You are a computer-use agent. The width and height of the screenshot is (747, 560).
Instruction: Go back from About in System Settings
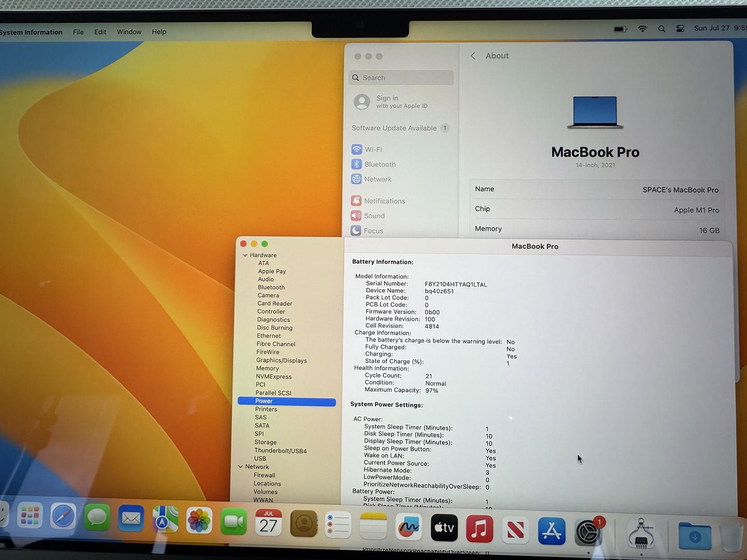(473, 55)
